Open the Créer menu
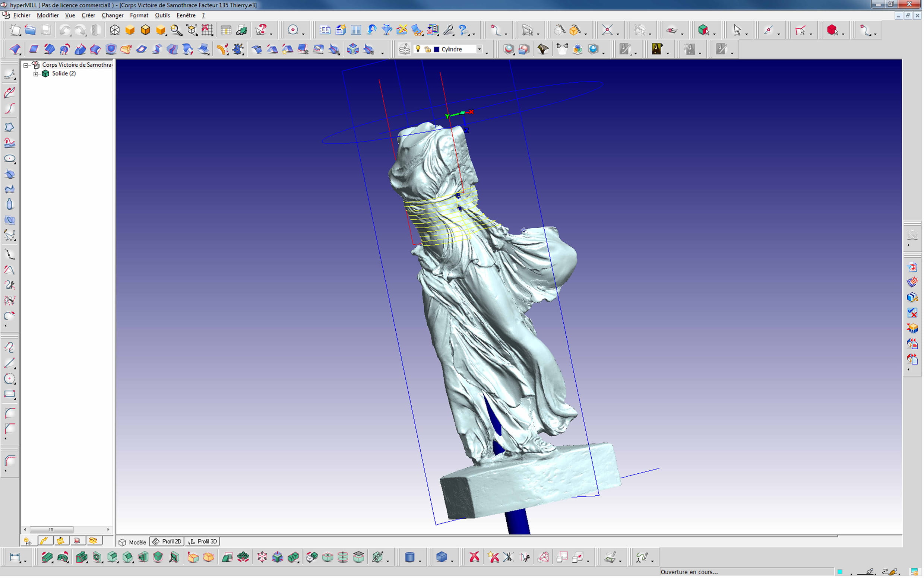Screen dimensions: 924x578 tap(88, 15)
